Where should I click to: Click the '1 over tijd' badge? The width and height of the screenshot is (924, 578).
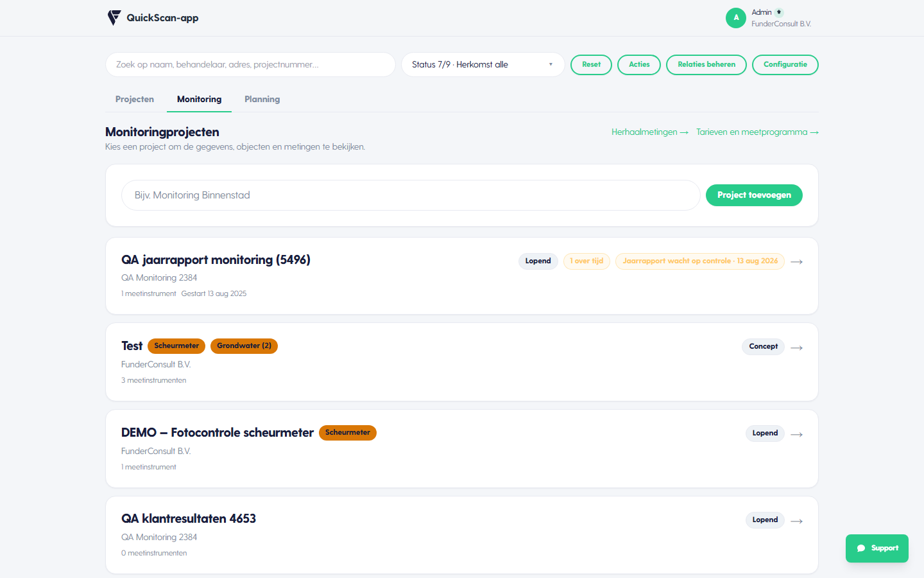coord(586,261)
